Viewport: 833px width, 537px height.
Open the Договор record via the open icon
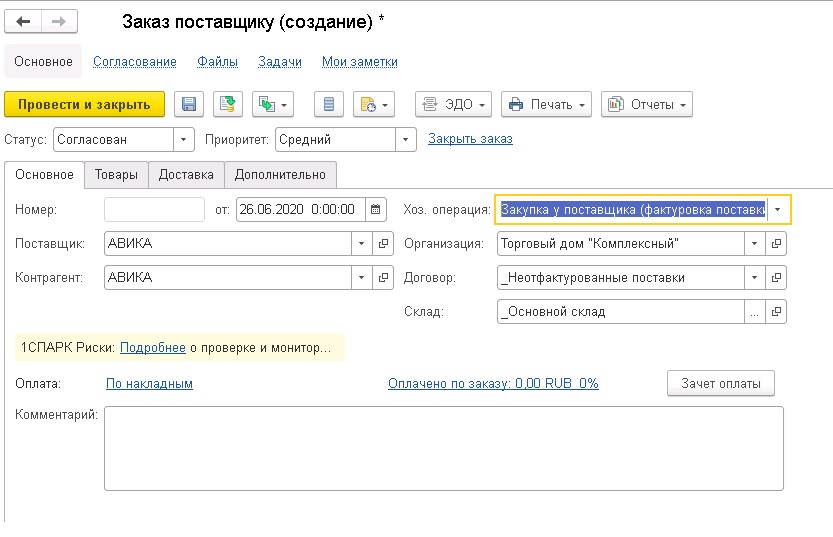pos(776,278)
